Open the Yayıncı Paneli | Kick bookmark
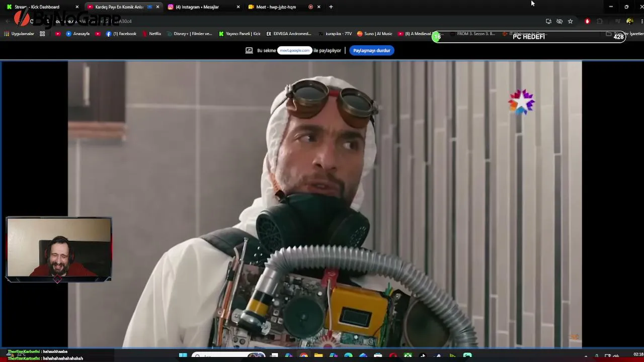Screen dimensions: 644x362 pyautogui.click(x=240, y=34)
